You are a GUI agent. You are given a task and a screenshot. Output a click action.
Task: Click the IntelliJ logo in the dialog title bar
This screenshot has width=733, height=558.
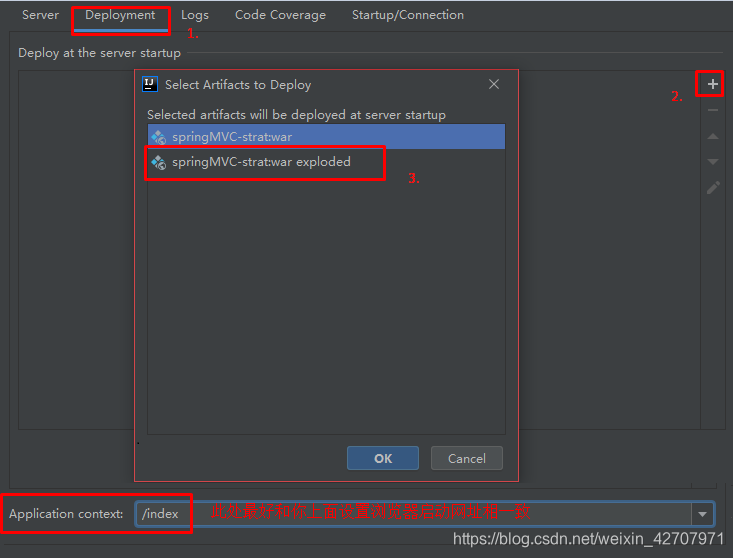point(150,85)
